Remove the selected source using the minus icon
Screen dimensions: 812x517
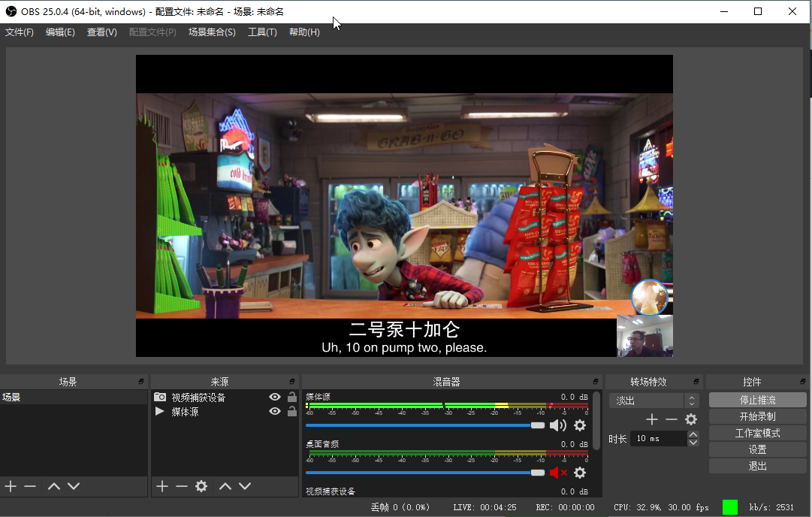coord(181,486)
